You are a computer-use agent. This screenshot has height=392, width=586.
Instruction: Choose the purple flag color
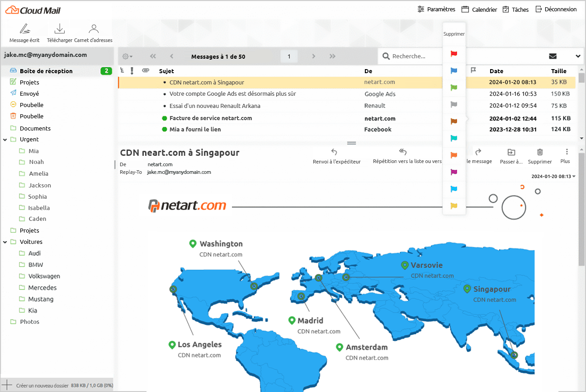(454, 172)
